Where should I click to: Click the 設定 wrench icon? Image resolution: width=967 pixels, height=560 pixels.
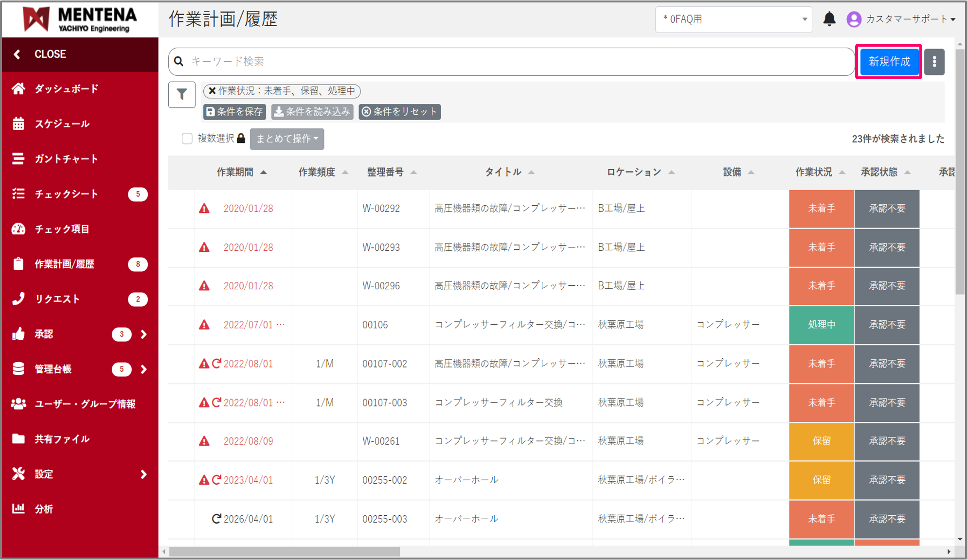click(18, 473)
